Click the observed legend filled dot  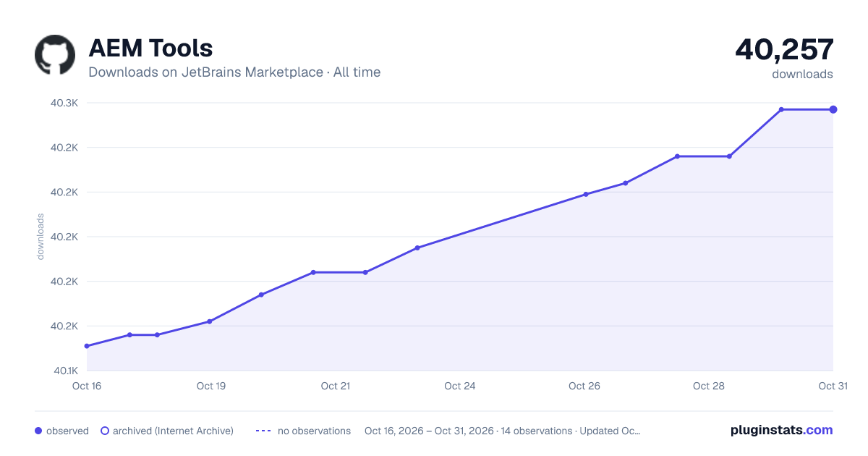pos(38,431)
